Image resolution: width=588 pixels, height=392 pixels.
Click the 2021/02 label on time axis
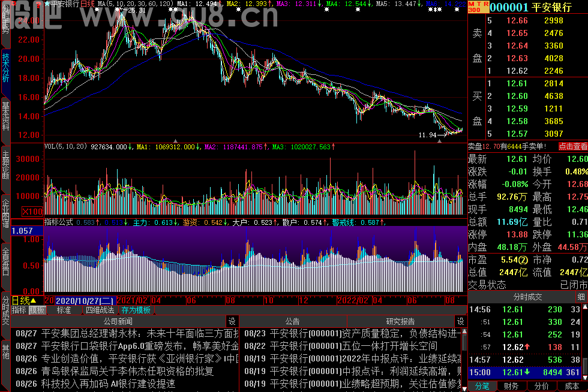coord(133,300)
